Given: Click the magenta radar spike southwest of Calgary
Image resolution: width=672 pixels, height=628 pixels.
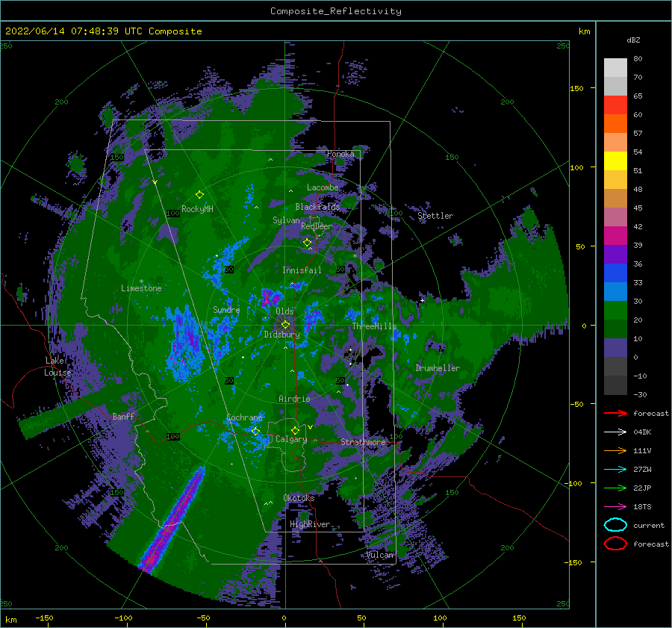Looking at the screenshot, I should [x=172, y=520].
